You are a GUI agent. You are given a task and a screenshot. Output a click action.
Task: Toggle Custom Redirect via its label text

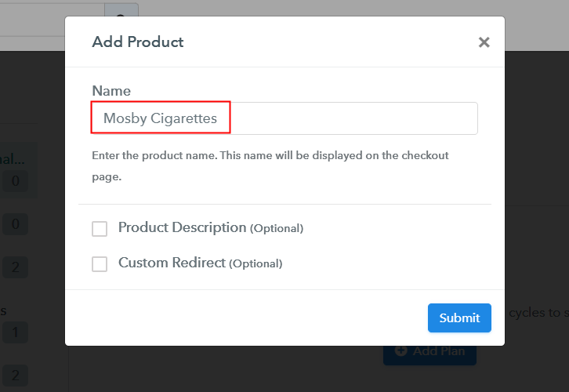[x=172, y=263]
